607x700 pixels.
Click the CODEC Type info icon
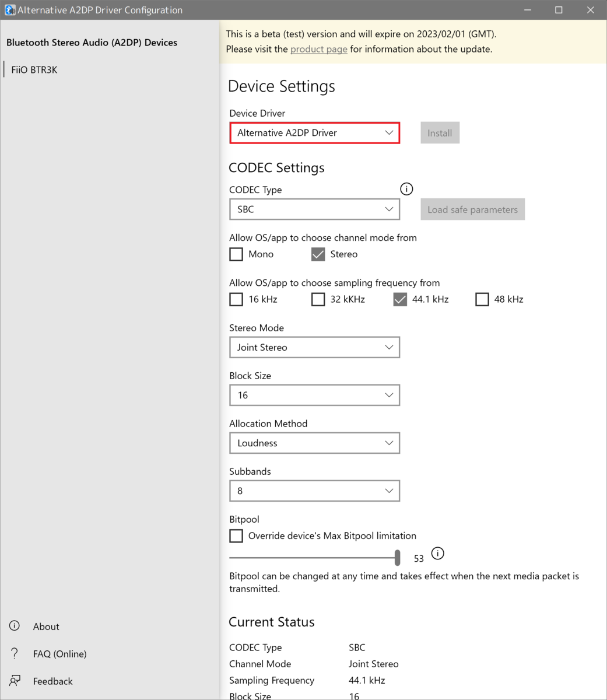click(x=406, y=188)
